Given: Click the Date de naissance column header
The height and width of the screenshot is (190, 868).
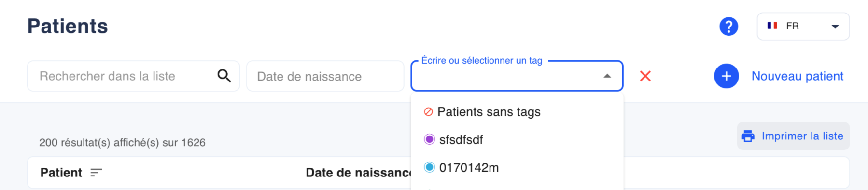Looking at the screenshot, I should tap(358, 173).
